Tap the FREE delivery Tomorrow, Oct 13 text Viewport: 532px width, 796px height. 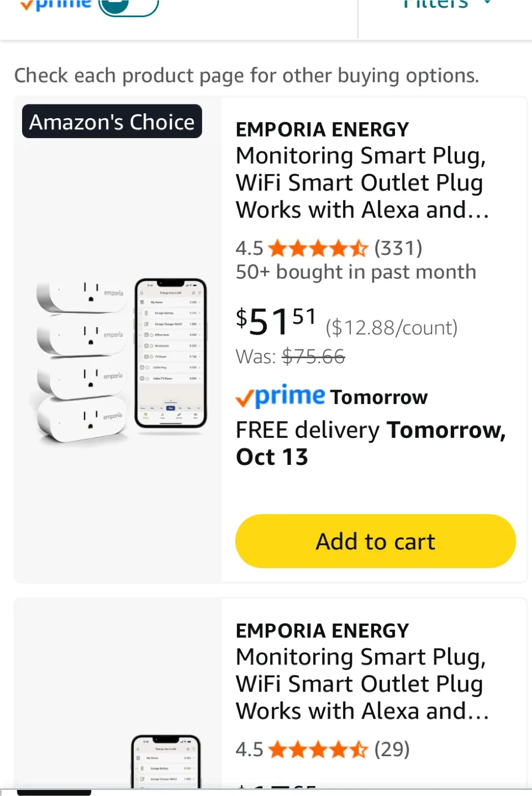coord(371,443)
